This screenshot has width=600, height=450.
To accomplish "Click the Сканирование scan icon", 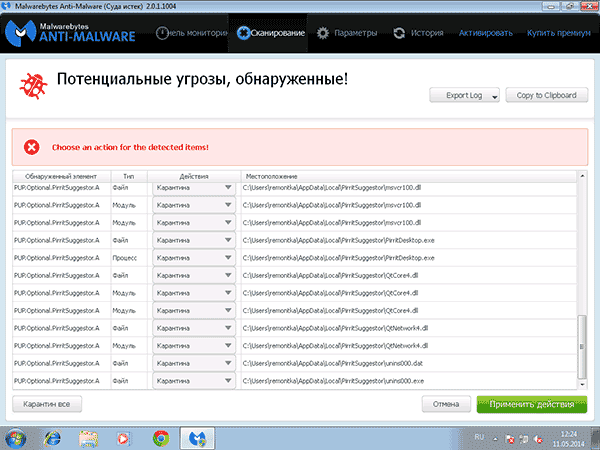I will coord(243,33).
